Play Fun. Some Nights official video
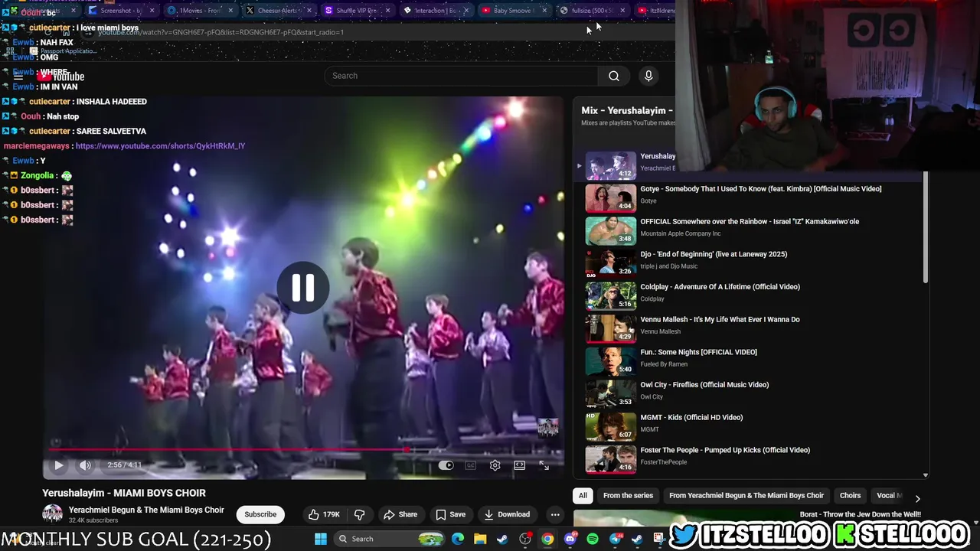The height and width of the screenshot is (551, 980). (x=750, y=360)
